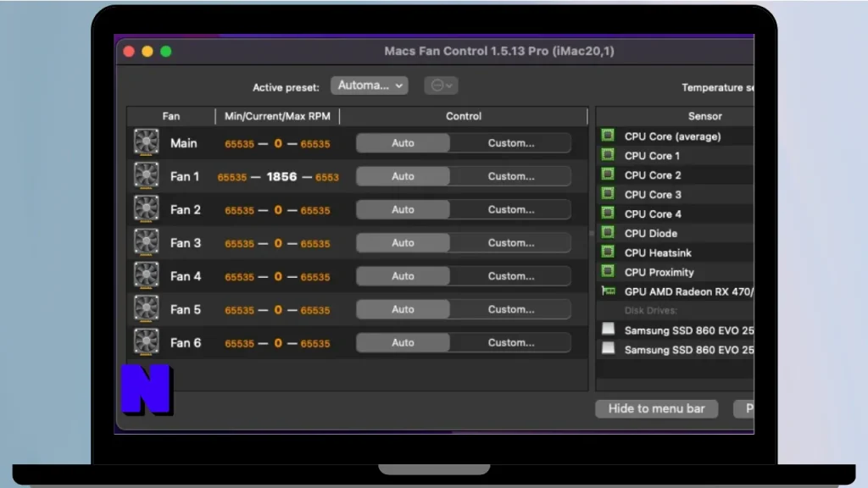Click the CPU Diode chip icon
This screenshot has height=488, width=868.
pos(608,232)
